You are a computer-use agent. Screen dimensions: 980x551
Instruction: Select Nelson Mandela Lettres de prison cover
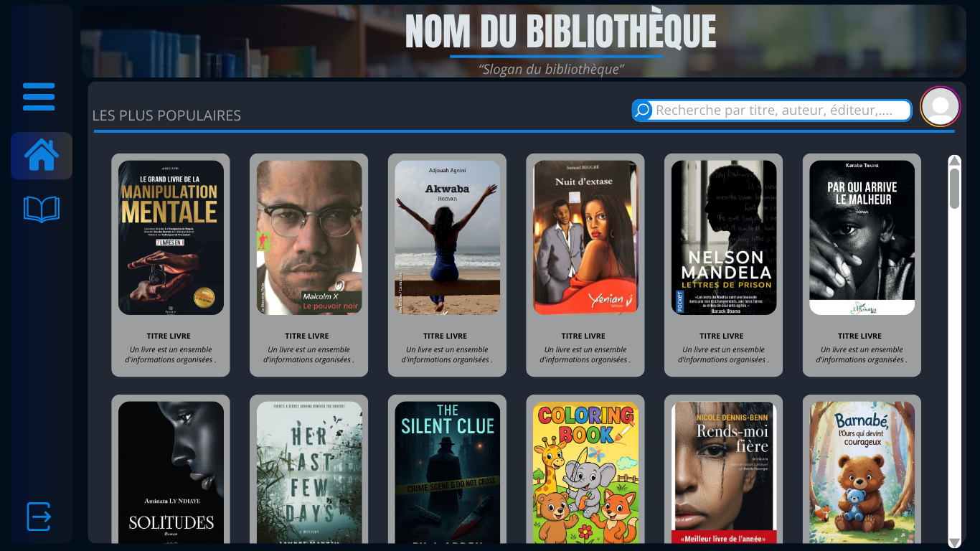724,237
